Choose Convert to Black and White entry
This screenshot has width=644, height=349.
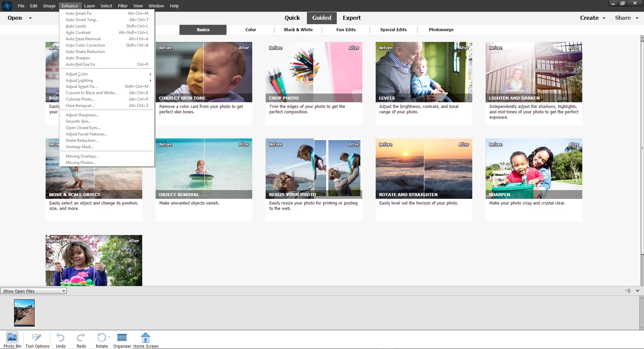107,93
